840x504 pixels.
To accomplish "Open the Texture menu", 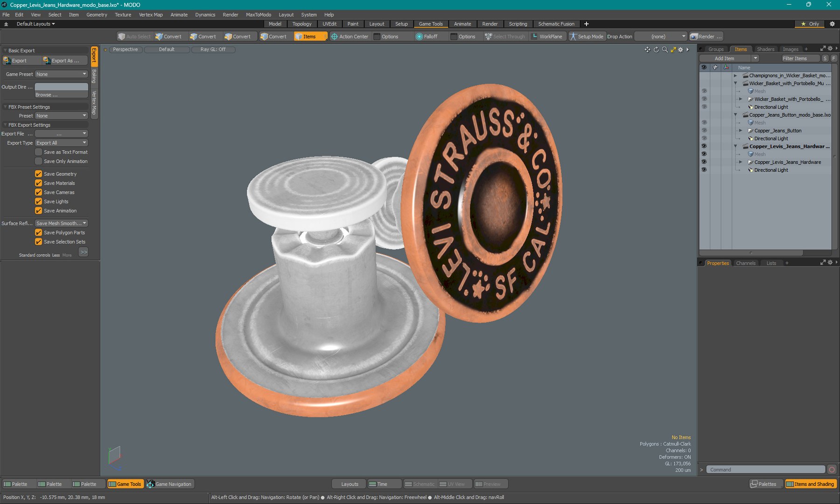I will tap(123, 14).
